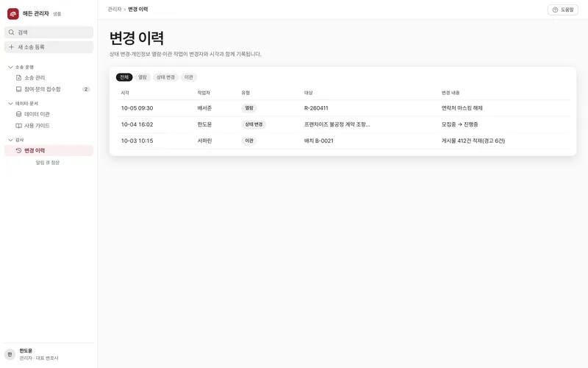Click the 대상 column header
The image size is (588, 368).
pyautogui.click(x=308, y=93)
